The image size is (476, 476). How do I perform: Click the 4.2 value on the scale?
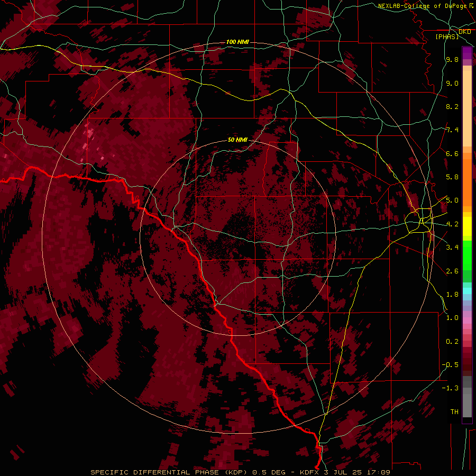click(452, 224)
